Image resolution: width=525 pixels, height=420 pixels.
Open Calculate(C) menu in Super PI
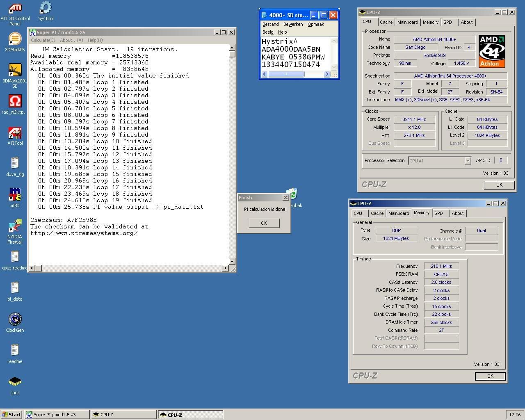pos(43,40)
